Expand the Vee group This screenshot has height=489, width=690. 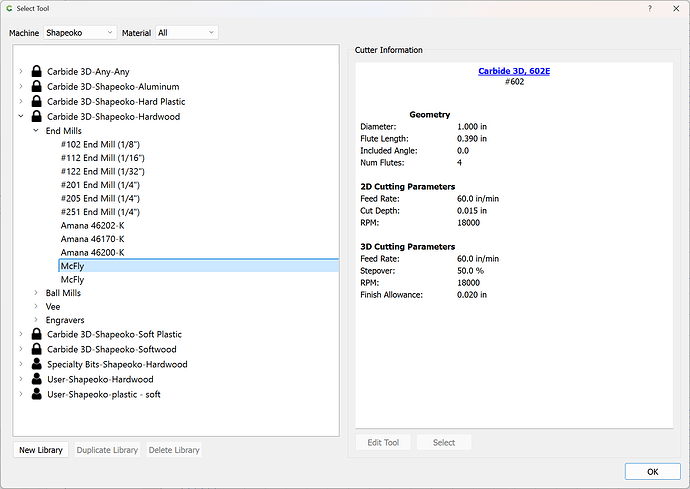(36, 306)
